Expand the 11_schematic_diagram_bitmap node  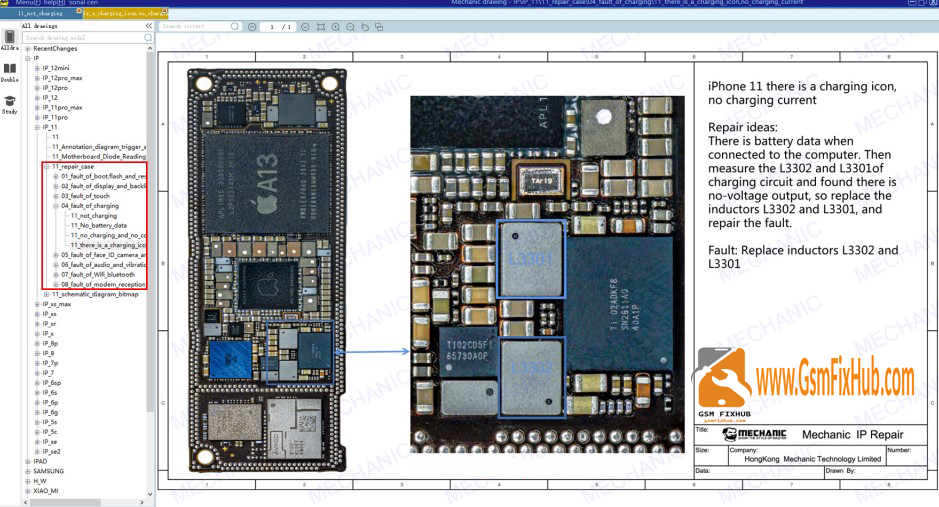point(47,295)
